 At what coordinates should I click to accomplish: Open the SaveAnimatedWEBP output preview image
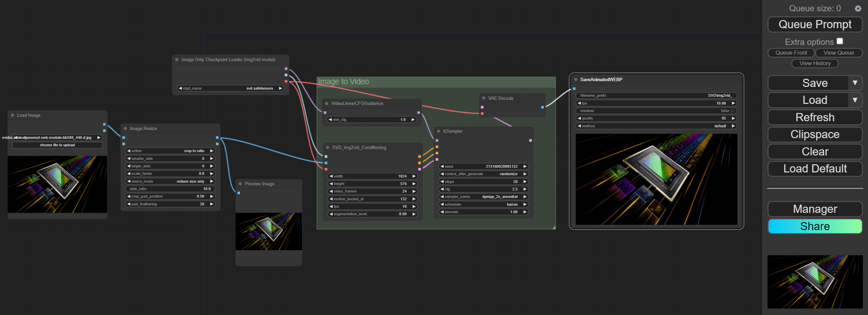coord(656,179)
